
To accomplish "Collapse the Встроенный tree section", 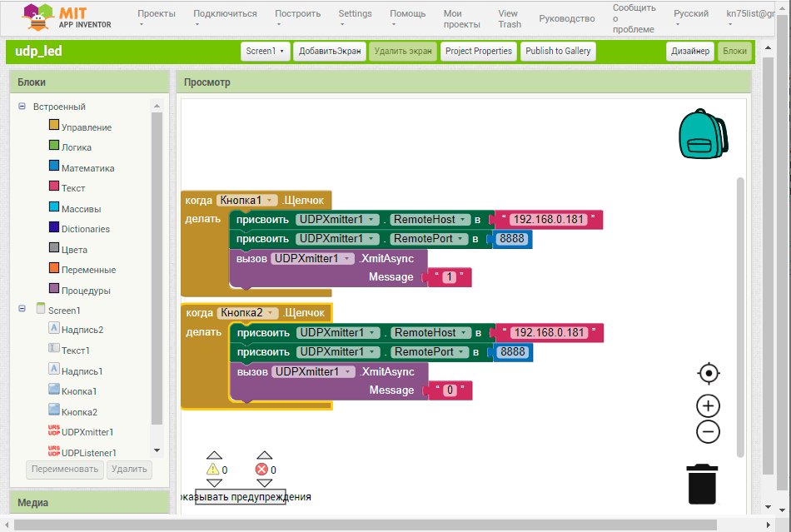I will click(22, 107).
